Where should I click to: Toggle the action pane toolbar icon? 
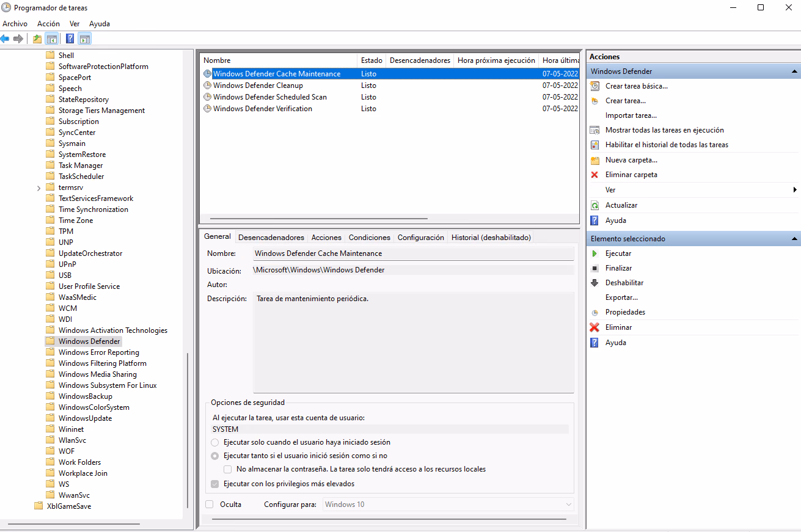85,38
